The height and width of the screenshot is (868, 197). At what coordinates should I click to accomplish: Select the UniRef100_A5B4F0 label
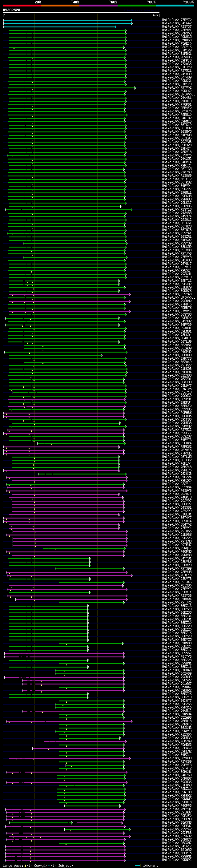point(177,108)
